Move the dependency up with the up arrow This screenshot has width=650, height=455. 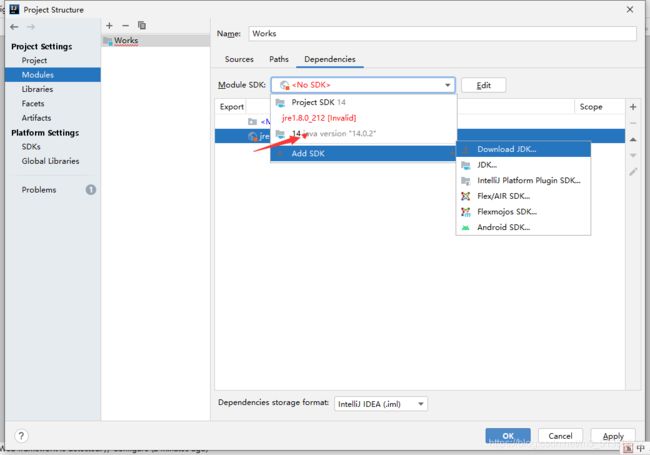click(633, 140)
